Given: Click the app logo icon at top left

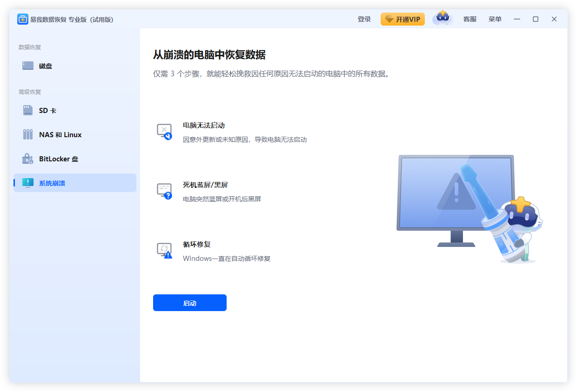Looking at the screenshot, I should [22, 19].
